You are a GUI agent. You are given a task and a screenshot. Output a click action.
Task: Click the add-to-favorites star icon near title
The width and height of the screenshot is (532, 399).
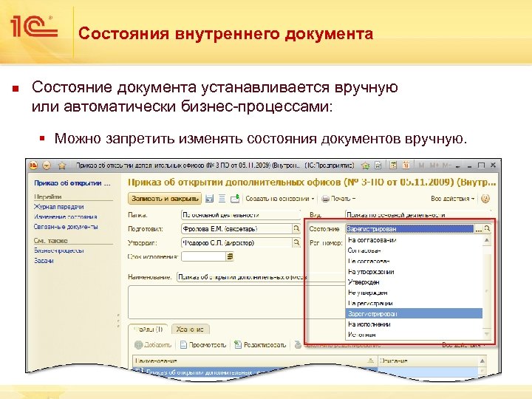pos(366,166)
